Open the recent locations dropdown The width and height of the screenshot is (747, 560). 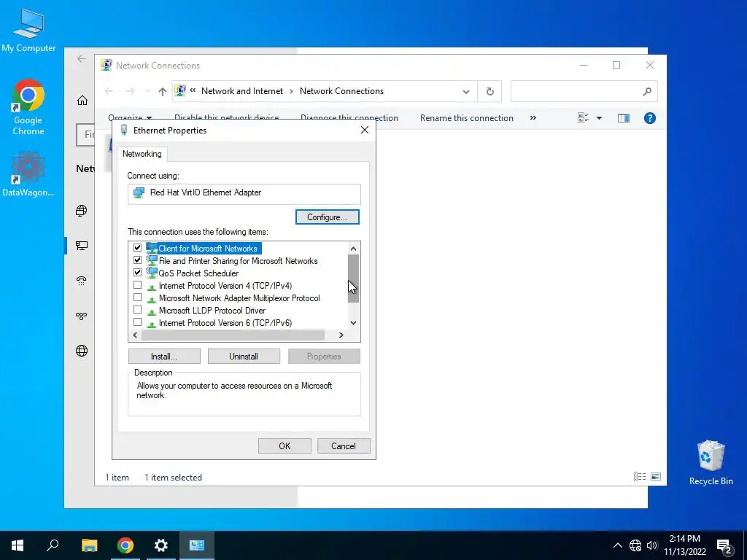coord(147,91)
